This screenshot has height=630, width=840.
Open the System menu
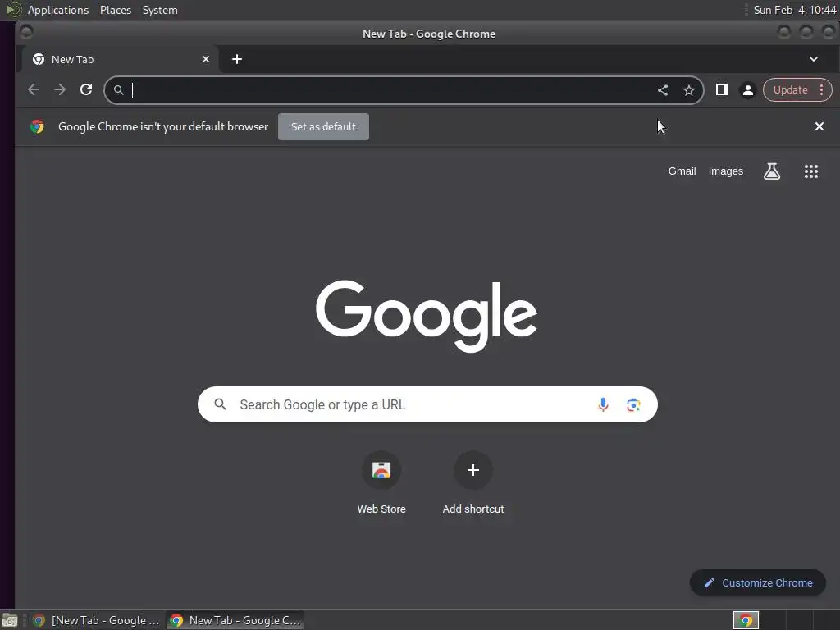[160, 10]
